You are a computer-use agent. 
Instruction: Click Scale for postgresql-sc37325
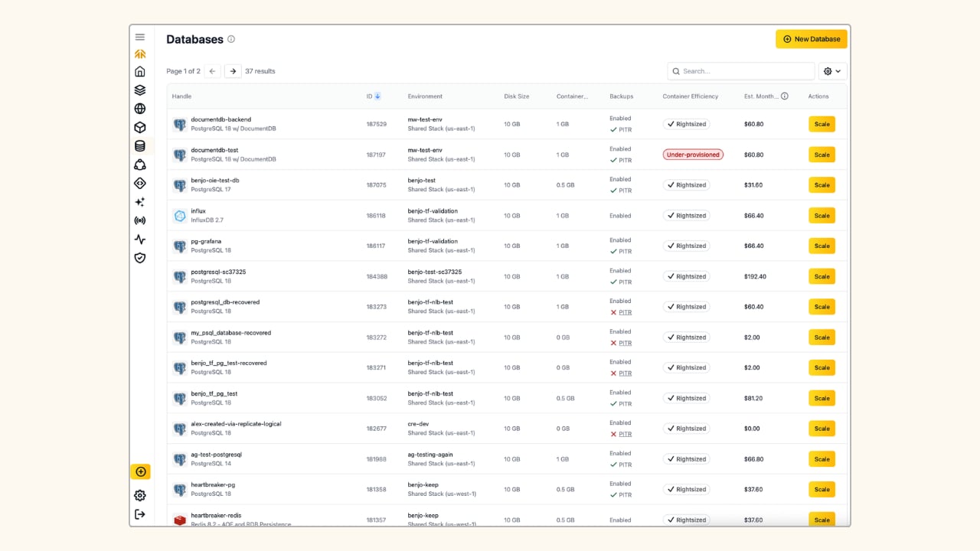822,276
